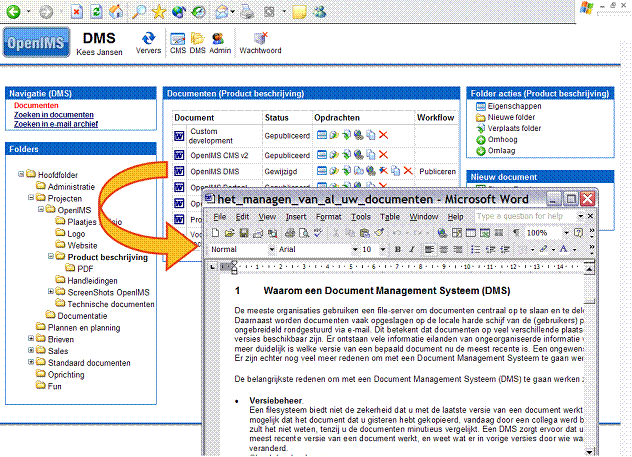Viewport: 632px width, 457px height.
Task: Open Word Format menu
Action: pyautogui.click(x=328, y=217)
